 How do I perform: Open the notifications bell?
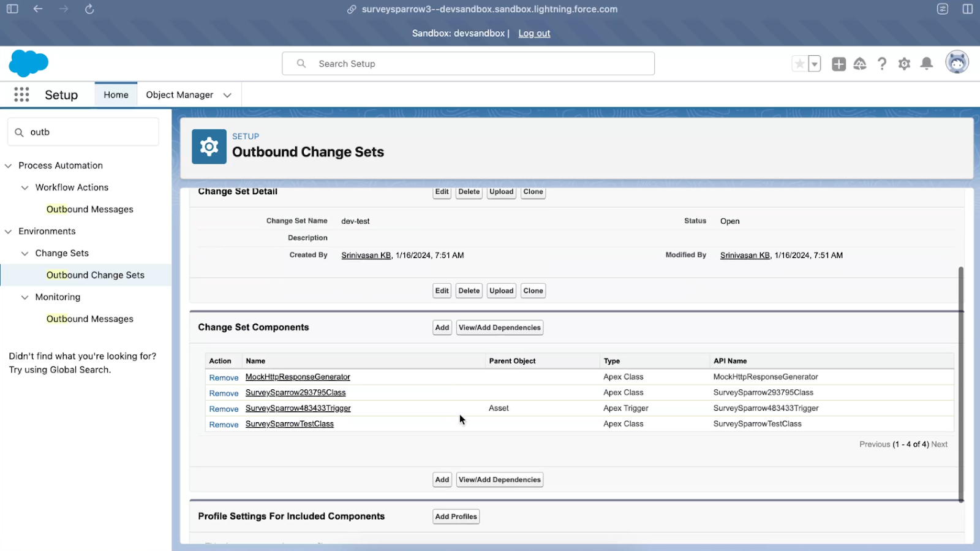[x=927, y=64]
